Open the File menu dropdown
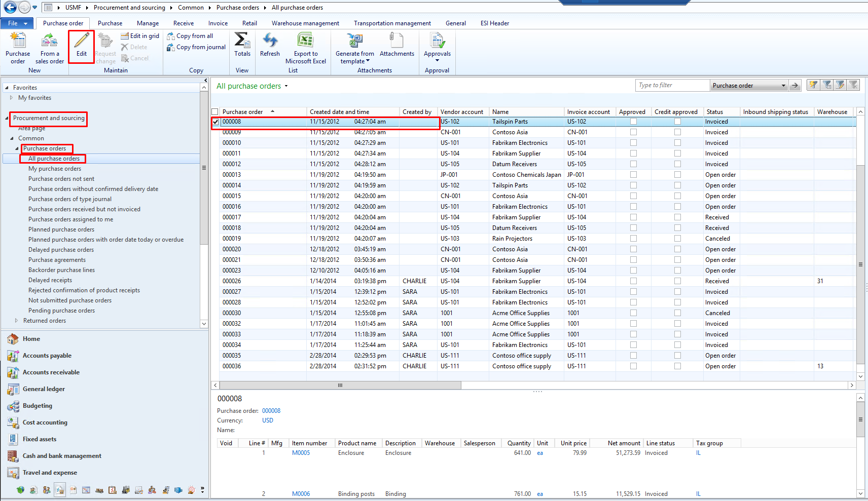Screen dimensions: 868x501 click(x=17, y=23)
